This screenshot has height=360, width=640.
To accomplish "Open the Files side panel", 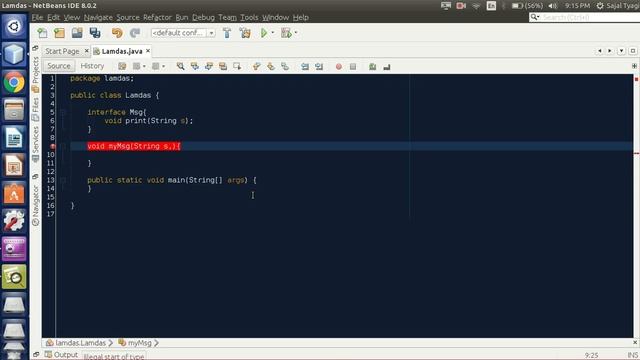I will [x=36, y=109].
